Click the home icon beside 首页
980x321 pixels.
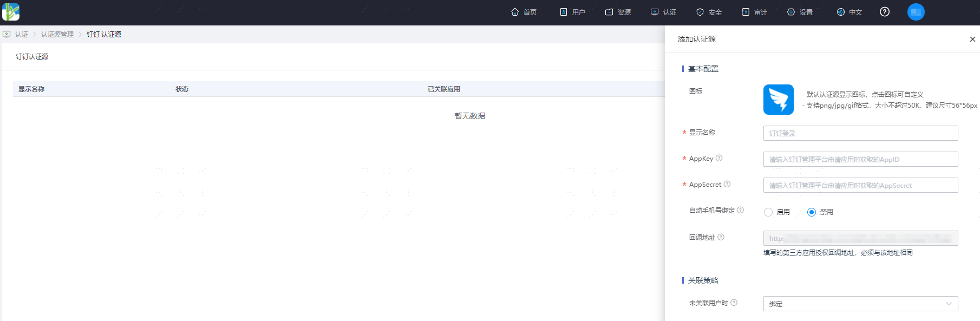coord(515,12)
